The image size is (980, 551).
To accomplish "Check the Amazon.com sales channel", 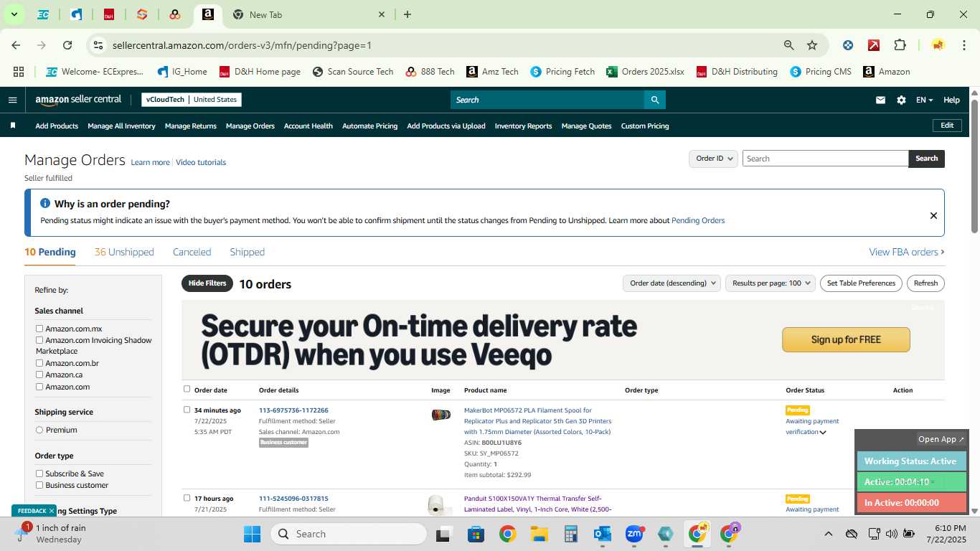I will point(39,387).
